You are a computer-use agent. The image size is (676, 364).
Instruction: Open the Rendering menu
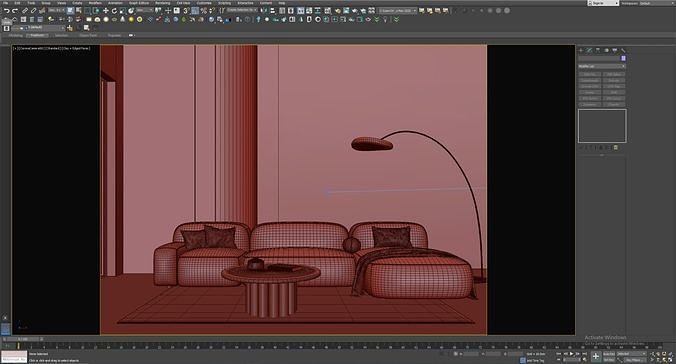click(163, 3)
